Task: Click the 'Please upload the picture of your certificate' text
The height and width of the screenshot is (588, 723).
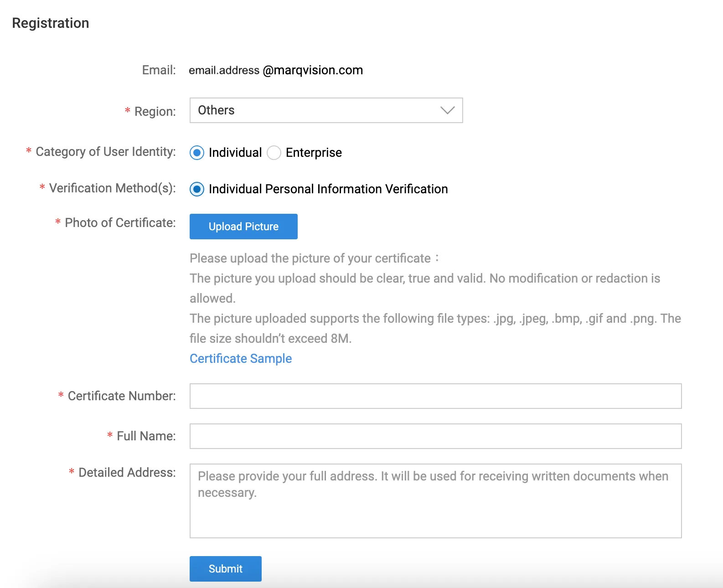Action: [x=315, y=258]
